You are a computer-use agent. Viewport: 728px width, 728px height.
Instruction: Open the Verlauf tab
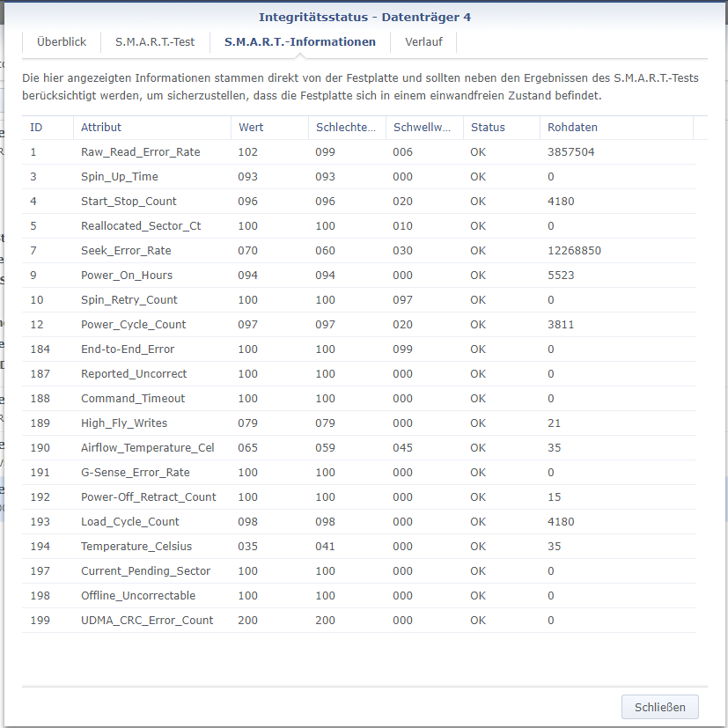coord(423,41)
